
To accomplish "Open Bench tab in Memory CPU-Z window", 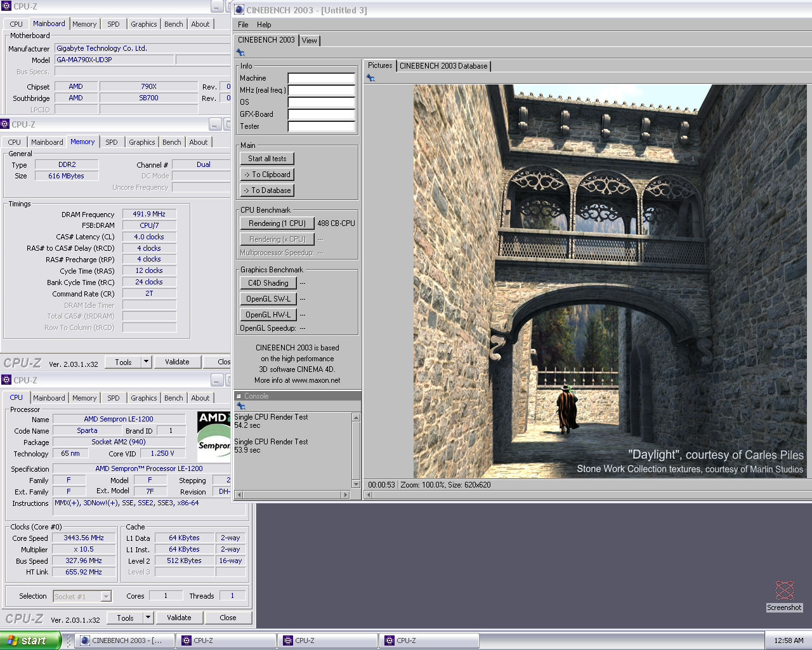I will (172, 142).
